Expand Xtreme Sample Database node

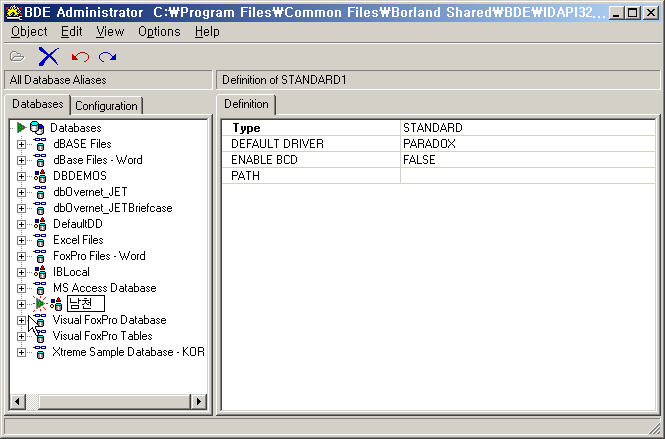[21, 352]
